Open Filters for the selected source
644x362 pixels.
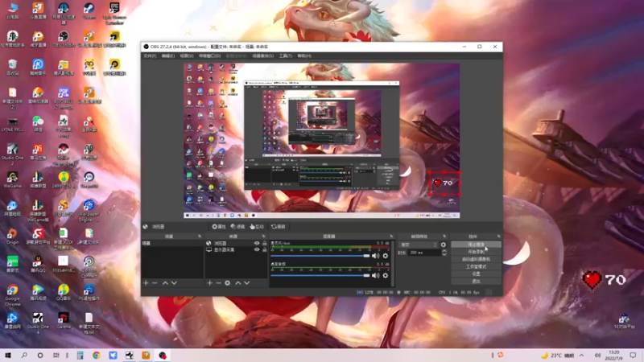[237, 227]
